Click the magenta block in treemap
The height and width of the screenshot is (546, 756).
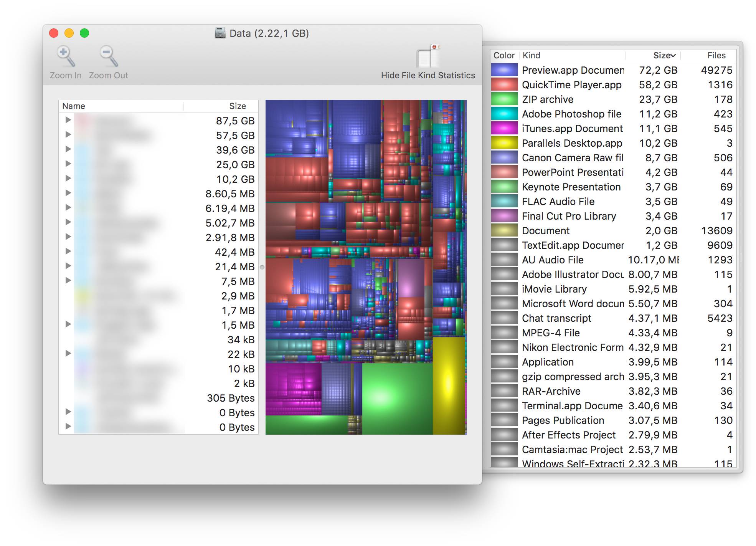click(294, 389)
